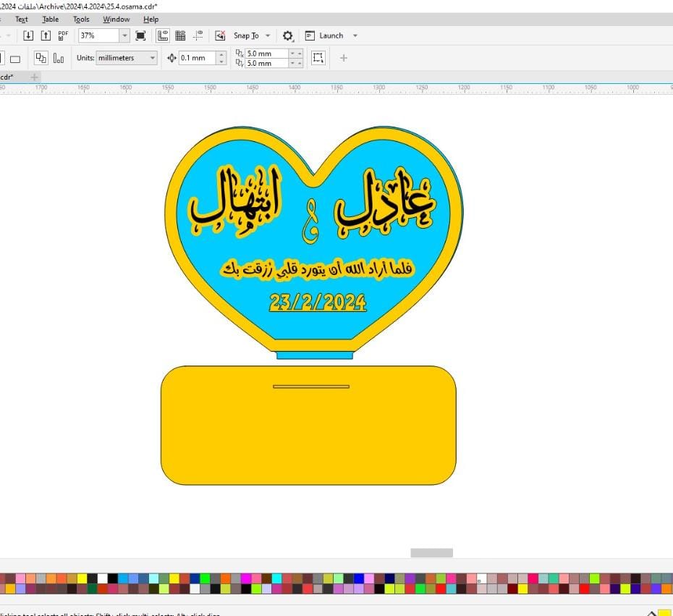Open the Tools menu
The width and height of the screenshot is (673, 616).
coord(81,20)
